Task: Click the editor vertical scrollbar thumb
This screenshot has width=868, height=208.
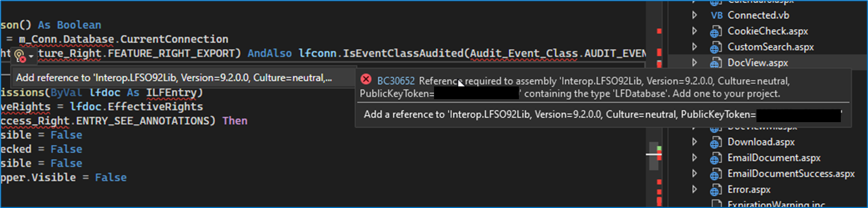Action: (x=654, y=156)
